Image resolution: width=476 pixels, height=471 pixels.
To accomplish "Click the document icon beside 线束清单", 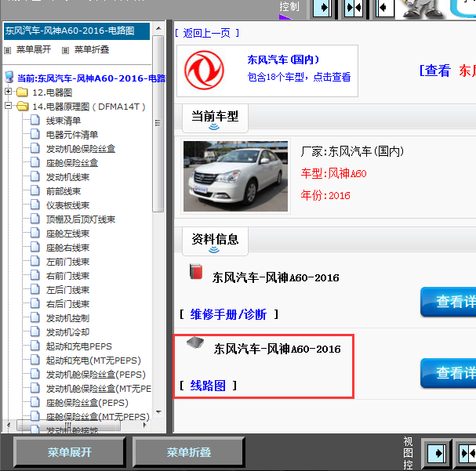I will tap(35, 120).
